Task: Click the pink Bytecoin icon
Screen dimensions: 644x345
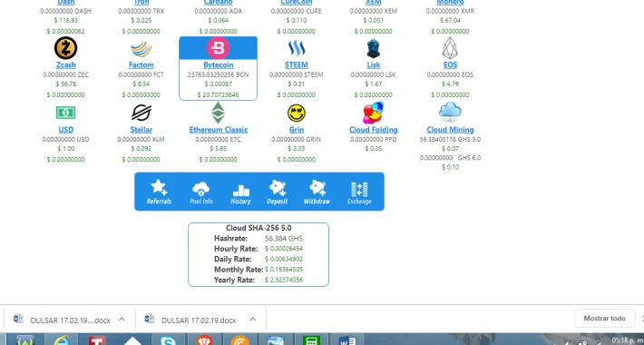Action: click(x=218, y=48)
